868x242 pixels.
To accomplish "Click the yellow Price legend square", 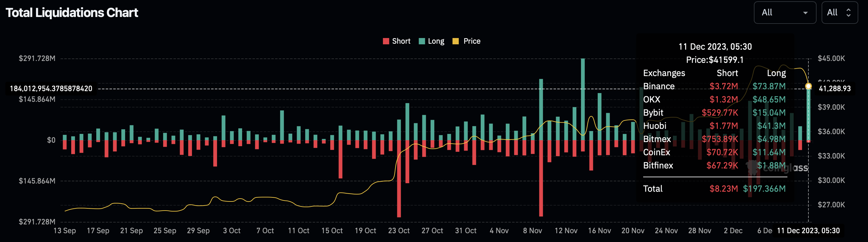I will (x=456, y=41).
